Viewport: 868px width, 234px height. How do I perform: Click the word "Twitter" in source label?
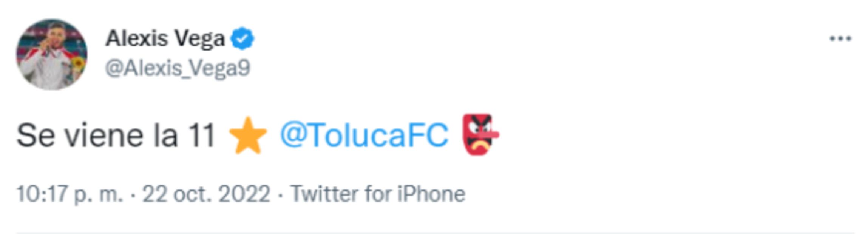(x=323, y=194)
